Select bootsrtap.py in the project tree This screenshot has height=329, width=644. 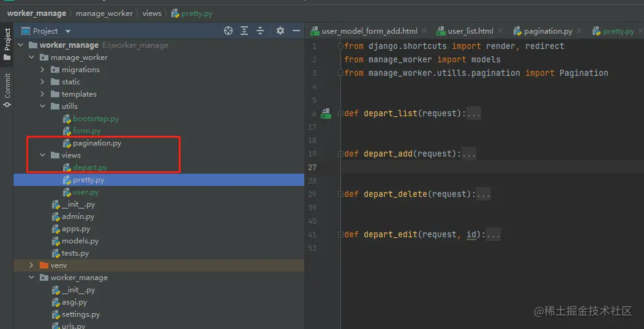pyautogui.click(x=95, y=119)
